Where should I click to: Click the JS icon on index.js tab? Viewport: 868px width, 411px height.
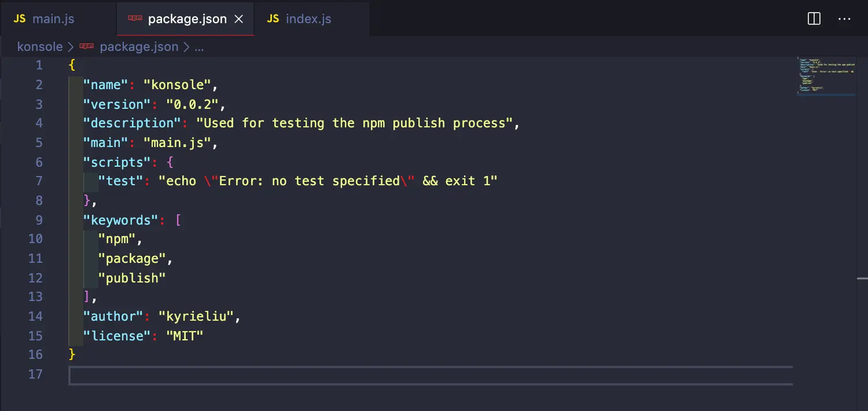[x=273, y=19]
